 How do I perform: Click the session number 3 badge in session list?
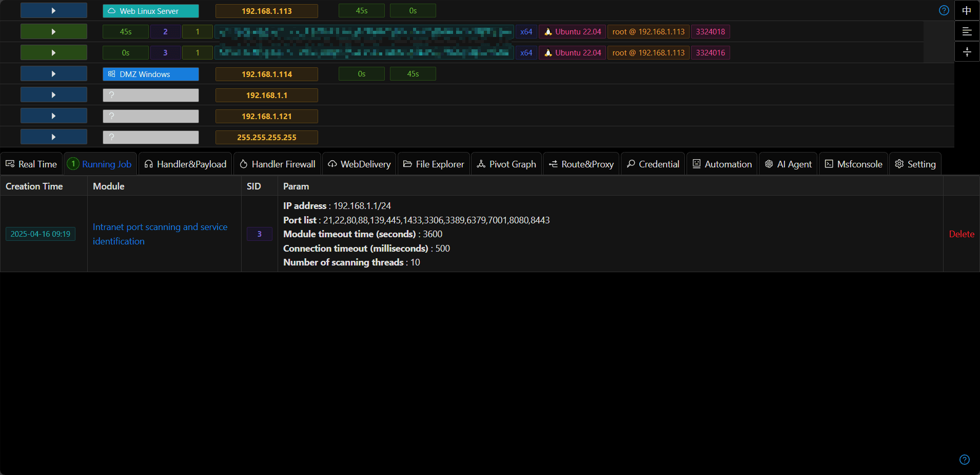[165, 53]
